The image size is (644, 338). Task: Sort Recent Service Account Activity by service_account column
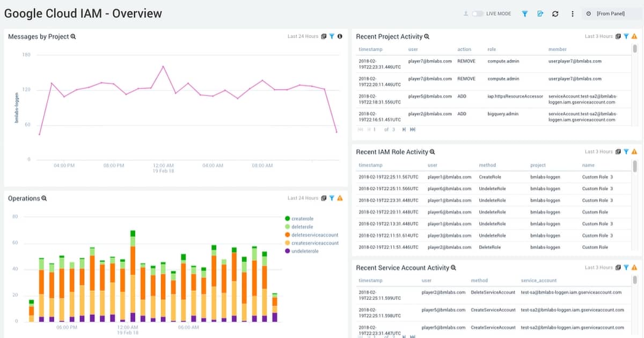click(539, 281)
